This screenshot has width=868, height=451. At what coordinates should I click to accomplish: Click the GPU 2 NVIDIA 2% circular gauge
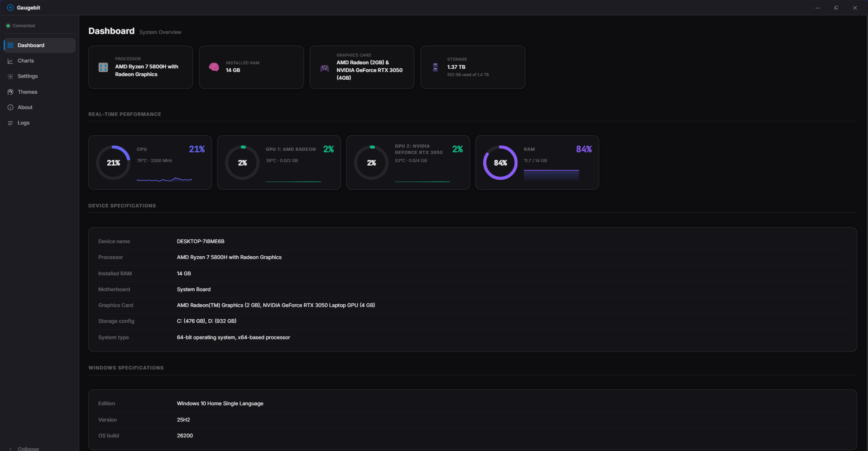click(371, 163)
